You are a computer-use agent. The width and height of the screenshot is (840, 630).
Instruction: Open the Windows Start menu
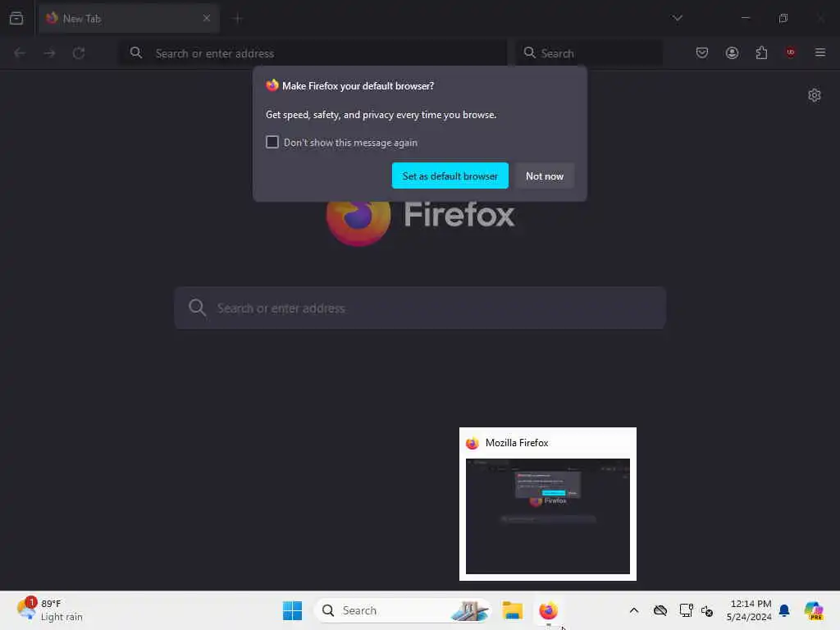coord(293,610)
